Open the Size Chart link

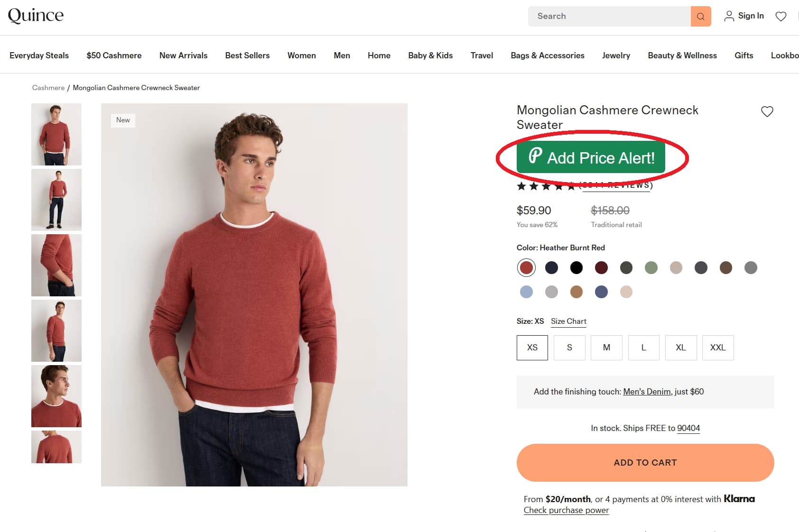tap(568, 321)
